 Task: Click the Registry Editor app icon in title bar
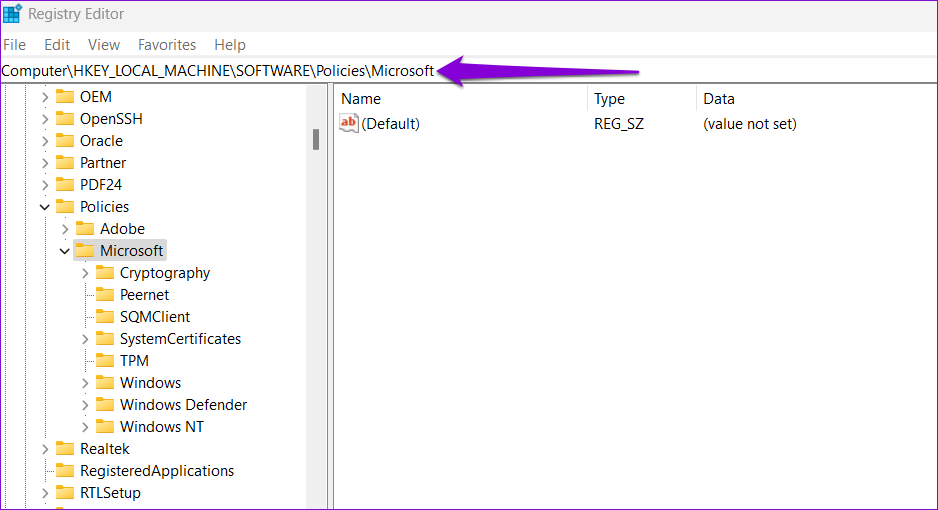pyautogui.click(x=12, y=14)
